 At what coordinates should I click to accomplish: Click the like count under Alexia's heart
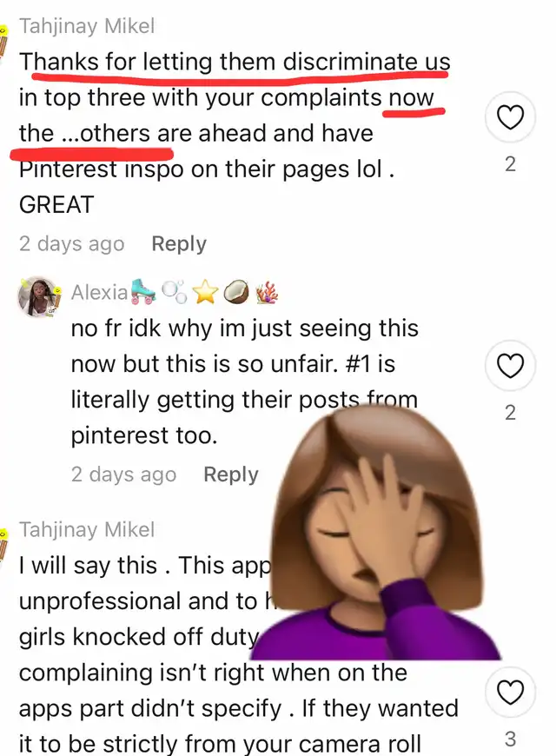[510, 413]
